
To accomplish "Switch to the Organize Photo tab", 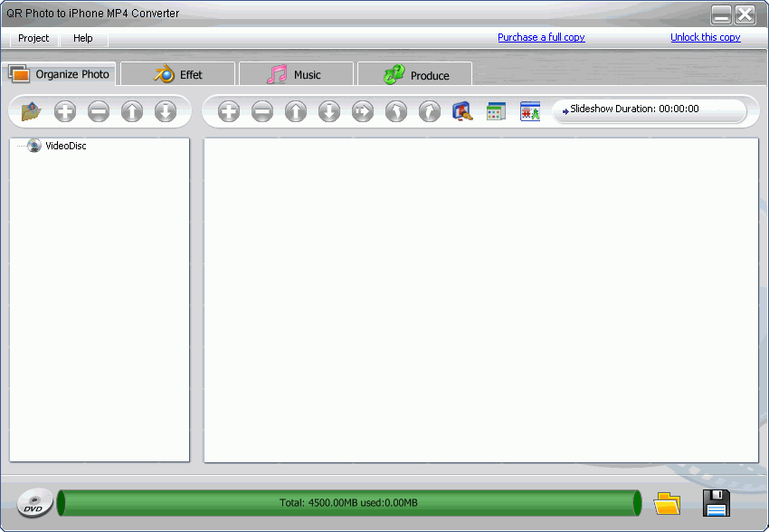I will pyautogui.click(x=59, y=74).
